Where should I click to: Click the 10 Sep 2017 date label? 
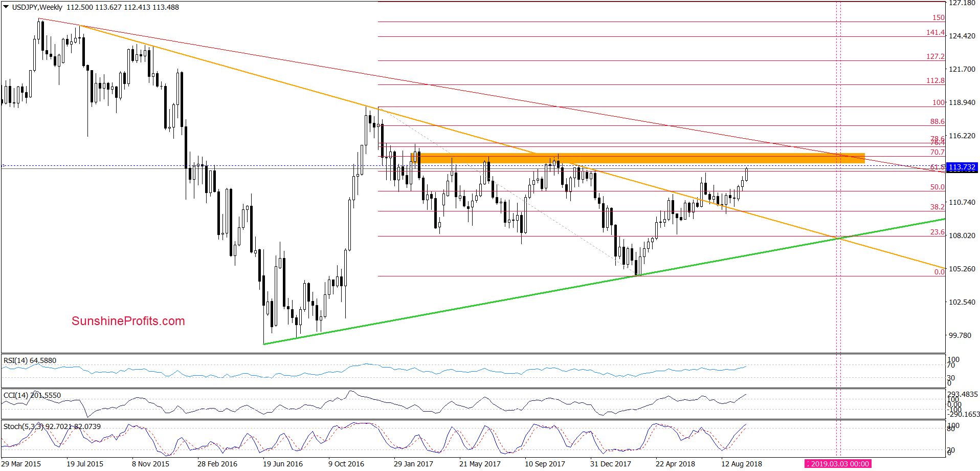(x=545, y=464)
